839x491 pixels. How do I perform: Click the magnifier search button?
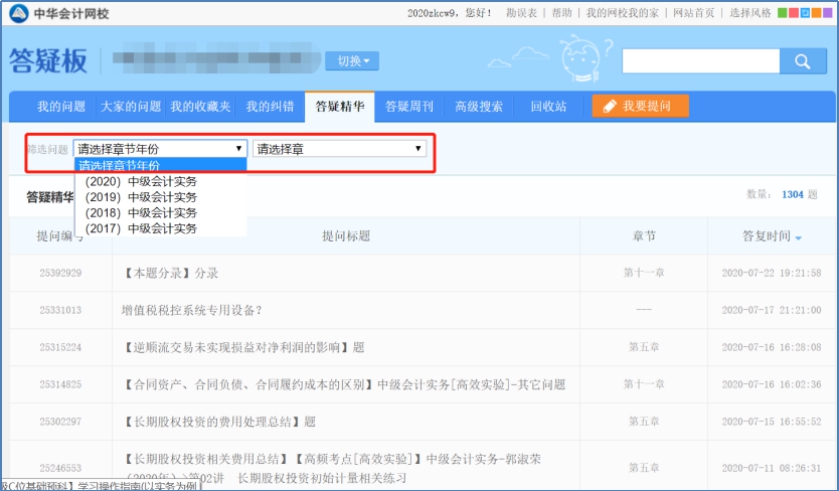pos(801,62)
